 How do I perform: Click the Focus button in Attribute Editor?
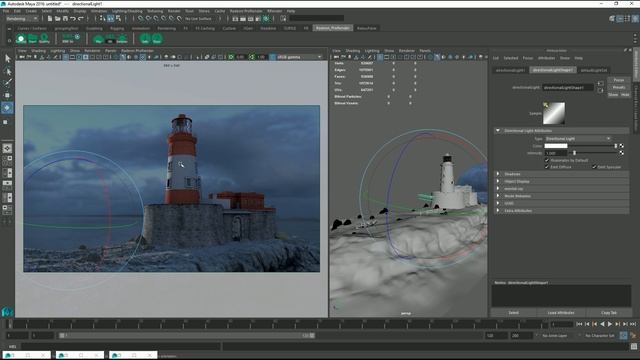click(x=619, y=80)
